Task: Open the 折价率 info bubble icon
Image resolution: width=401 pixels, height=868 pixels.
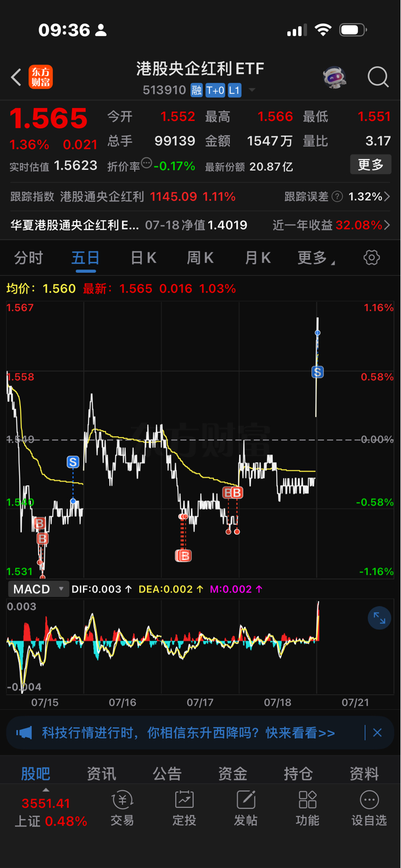Action: click(147, 163)
